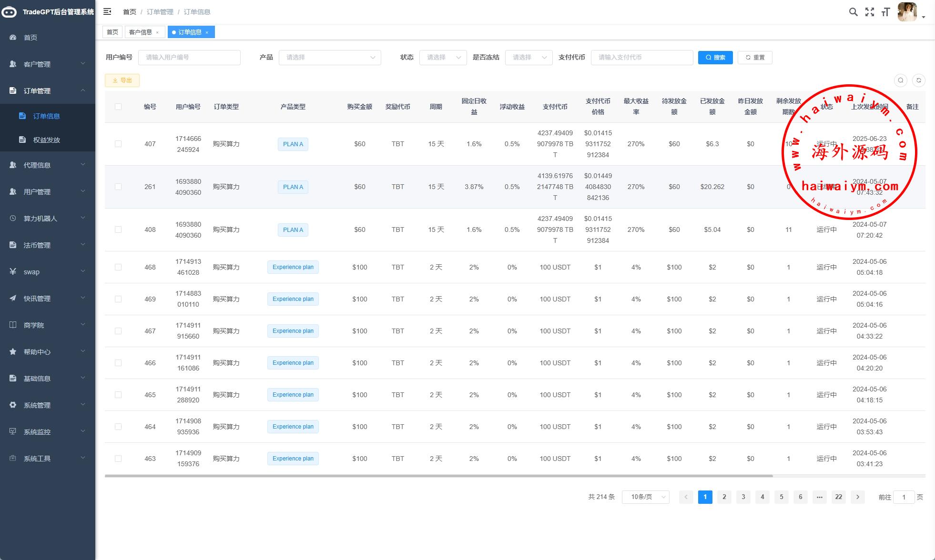Select the checkbox for order 468
This screenshot has height=560, width=935.
[118, 267]
